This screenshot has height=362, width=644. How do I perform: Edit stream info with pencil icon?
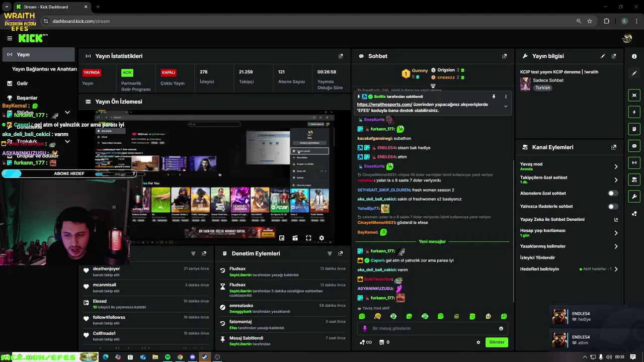(603, 56)
